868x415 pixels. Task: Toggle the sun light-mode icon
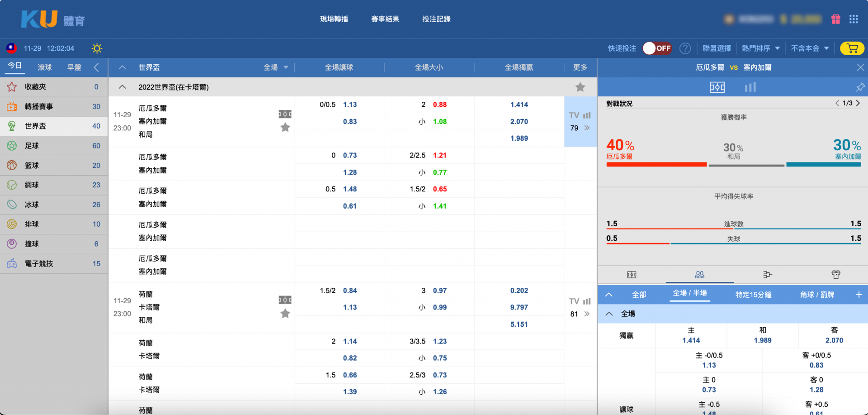[x=97, y=48]
